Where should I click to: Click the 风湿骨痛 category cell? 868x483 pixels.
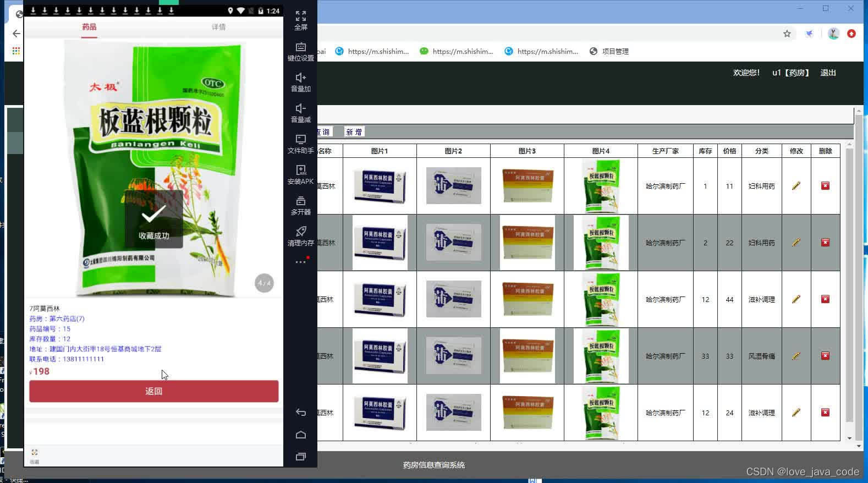point(761,356)
